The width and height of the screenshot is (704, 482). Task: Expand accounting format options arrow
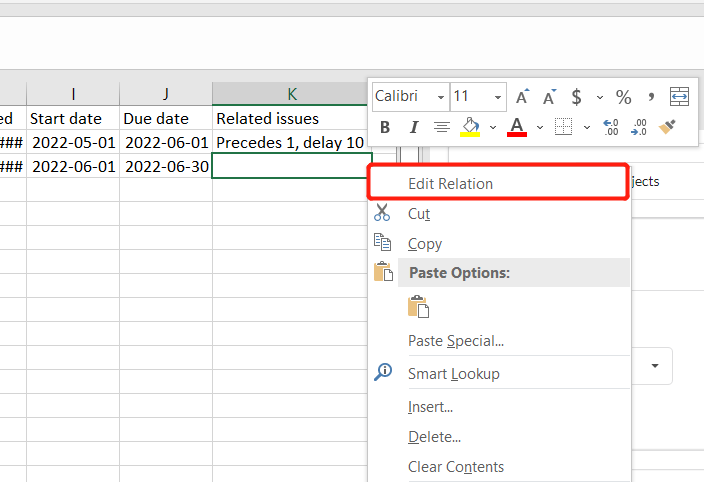600,97
